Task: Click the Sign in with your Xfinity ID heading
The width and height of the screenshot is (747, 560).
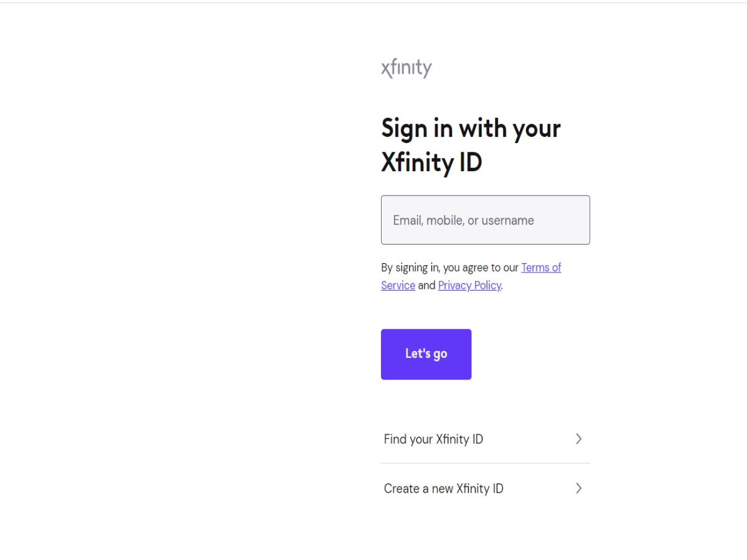Action: pos(471,146)
